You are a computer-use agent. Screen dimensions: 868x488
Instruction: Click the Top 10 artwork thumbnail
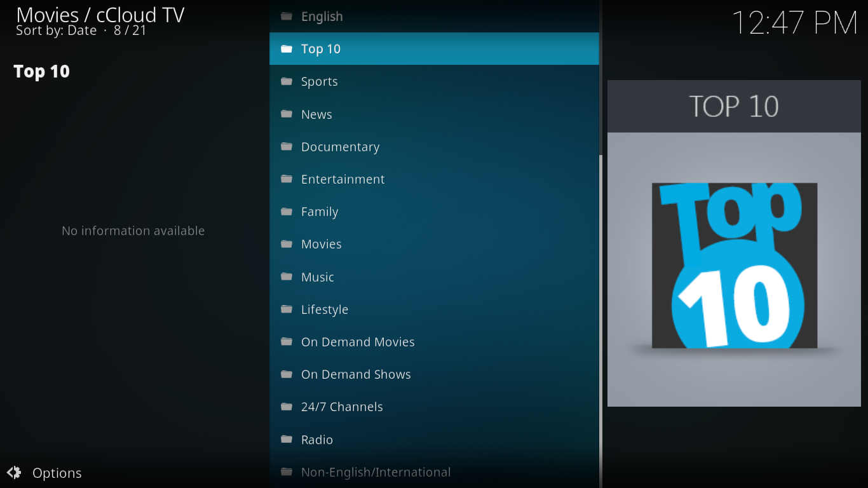tap(734, 266)
